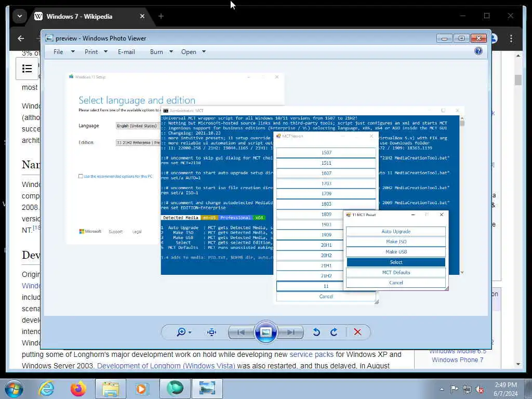Viewport: 532px width, 399px height.
Task: Launch Internet Explorer from the taskbar
Action: click(x=46, y=389)
